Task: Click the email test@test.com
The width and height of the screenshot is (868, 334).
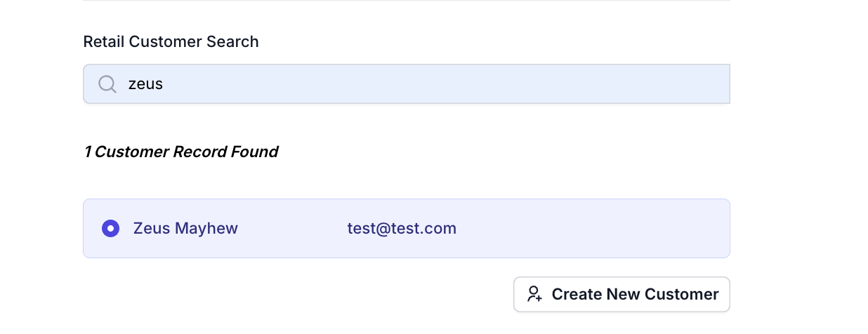Action: 402,228
